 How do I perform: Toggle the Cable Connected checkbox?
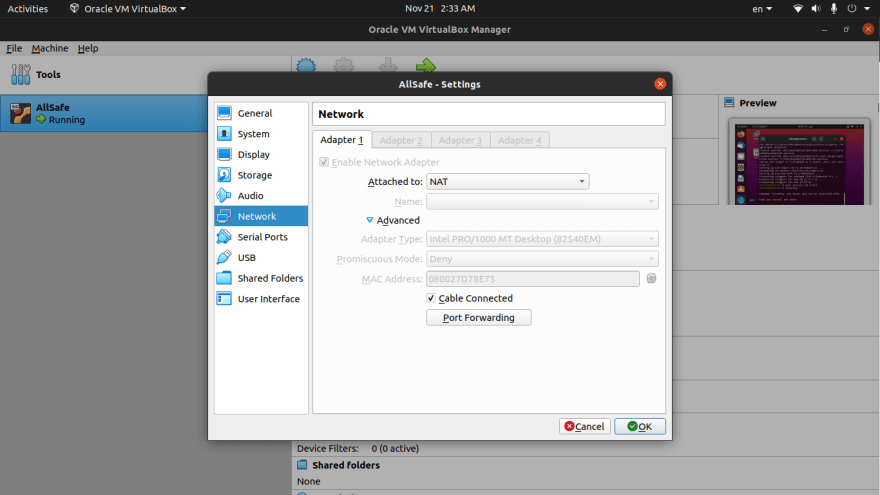point(430,298)
